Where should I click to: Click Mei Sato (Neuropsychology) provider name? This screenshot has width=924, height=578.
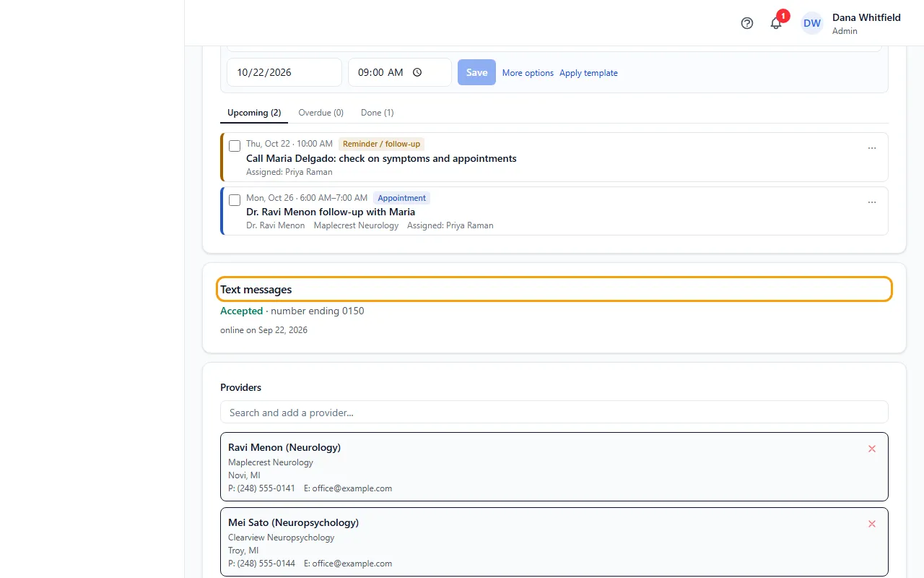click(293, 522)
